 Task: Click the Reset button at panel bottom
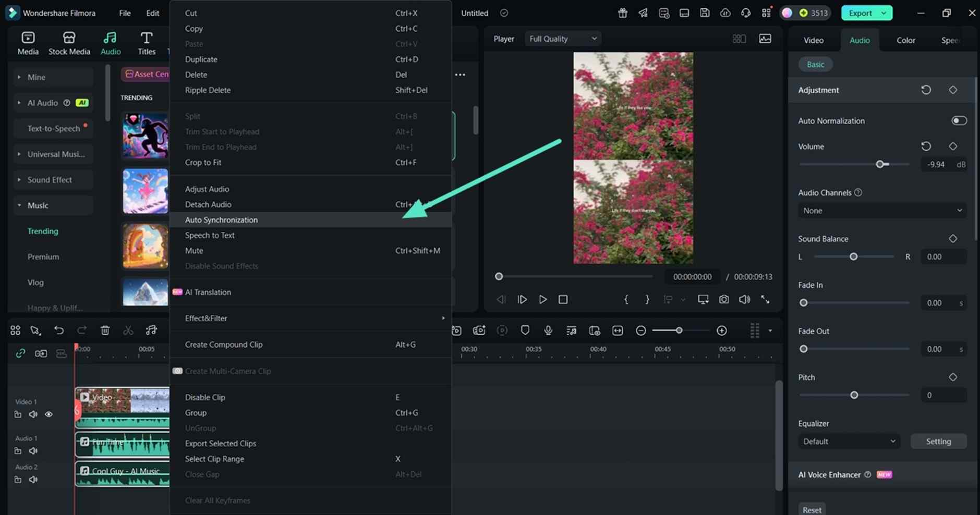click(x=812, y=509)
